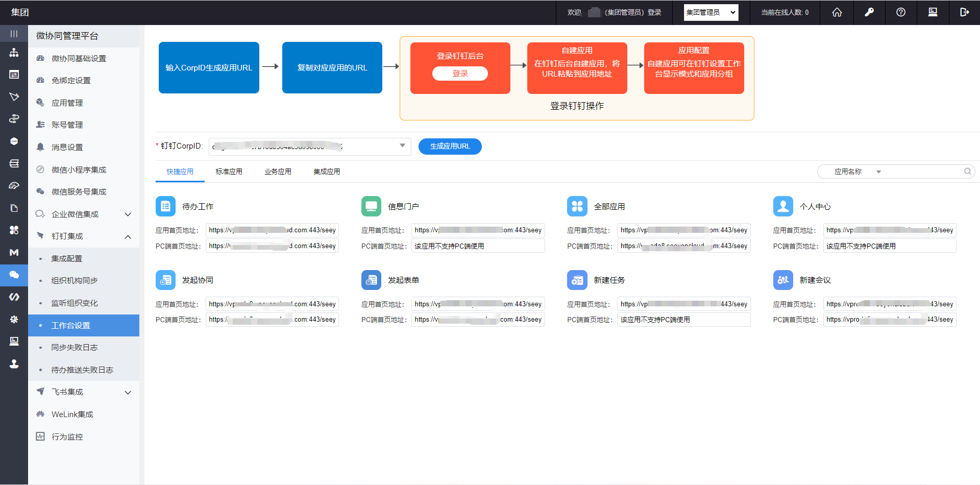Viewport: 980px width, 485px height.
Task: Click the 应用配置 step box
Action: (694, 68)
